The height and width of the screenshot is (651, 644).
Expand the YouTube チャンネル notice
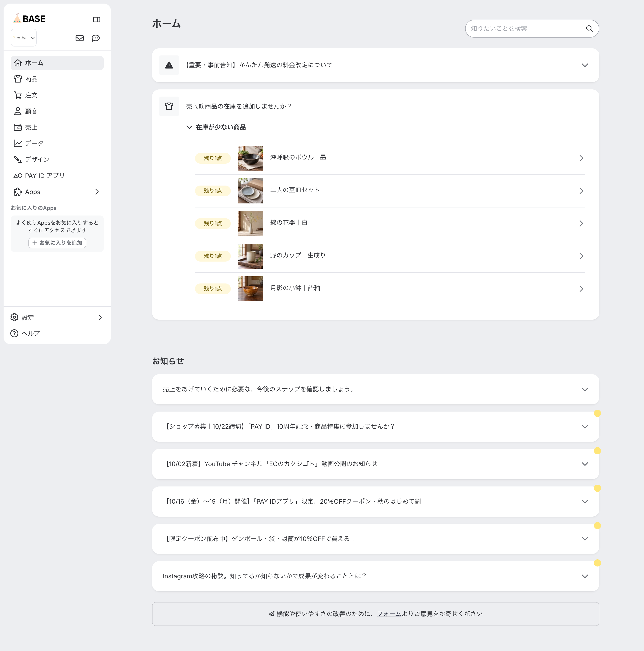point(375,464)
